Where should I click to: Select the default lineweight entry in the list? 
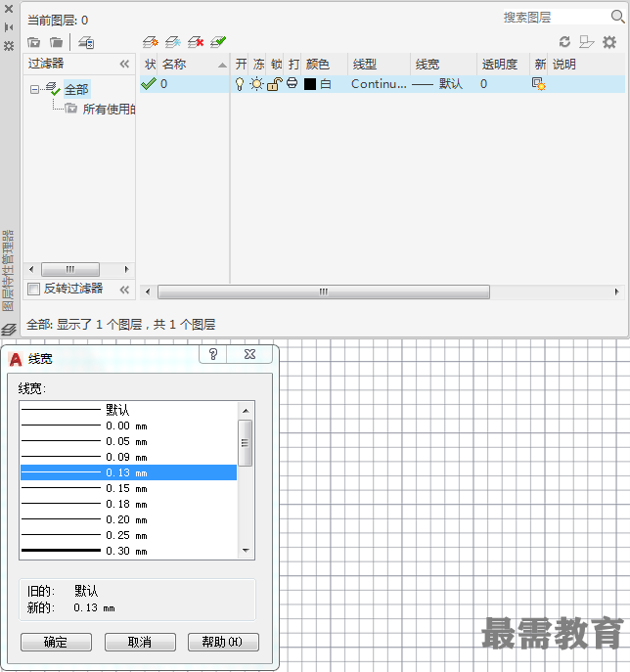tap(128, 410)
